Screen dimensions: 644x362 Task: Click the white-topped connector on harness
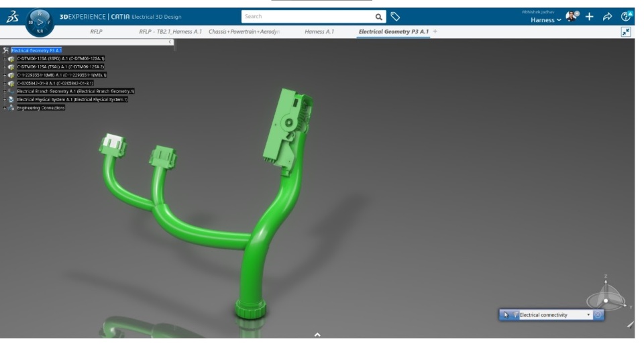tap(113, 145)
